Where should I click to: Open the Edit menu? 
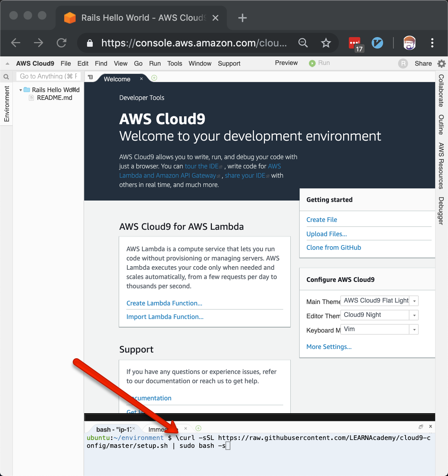(83, 64)
